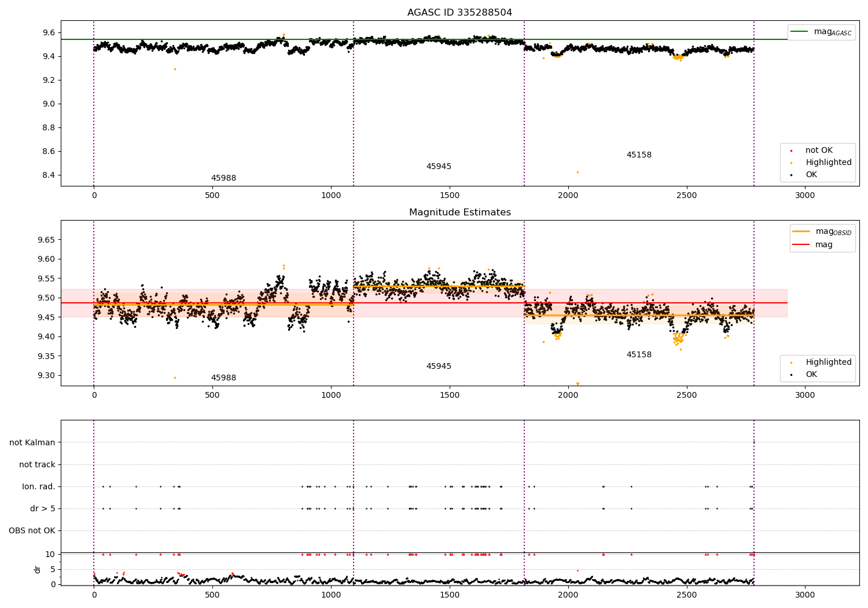The image size is (868, 608).
Task: Click the 'dr' axis label
Action: 38,569
